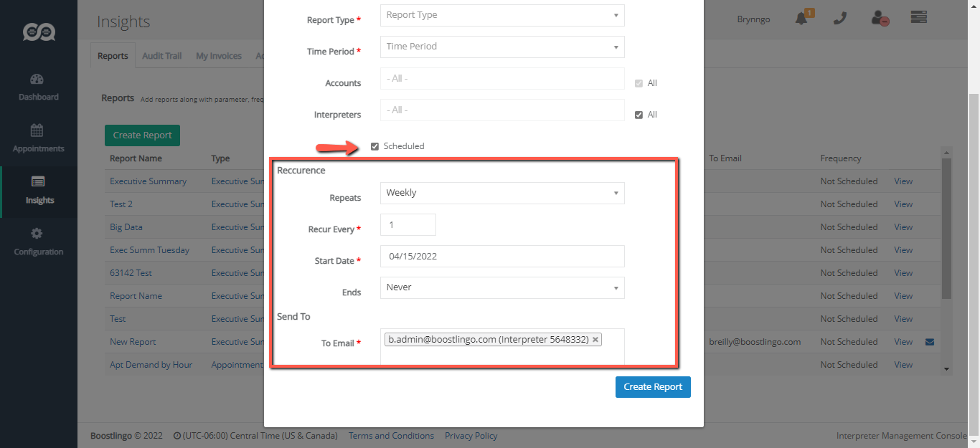Click the blue Create Report button
Screen dimensions: 980x448
(x=652, y=387)
